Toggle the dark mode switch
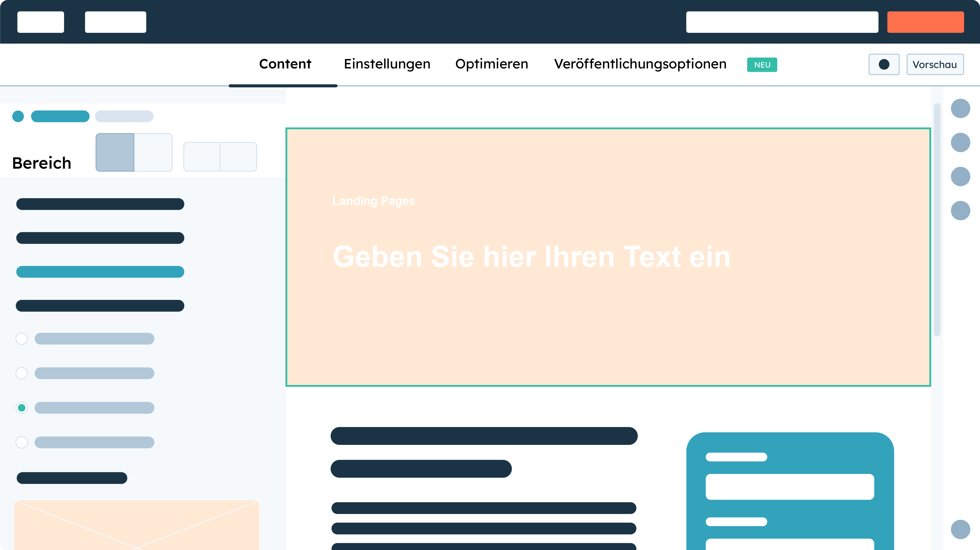980x550 pixels. coord(884,64)
